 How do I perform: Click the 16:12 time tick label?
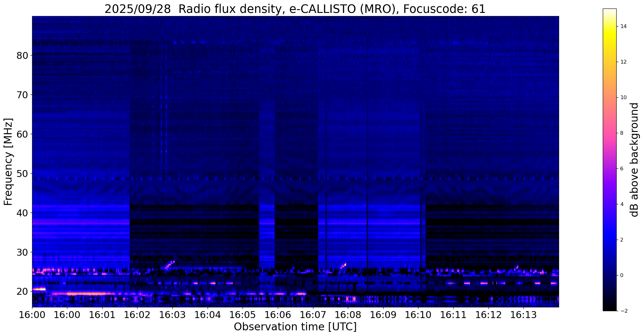click(x=489, y=315)
